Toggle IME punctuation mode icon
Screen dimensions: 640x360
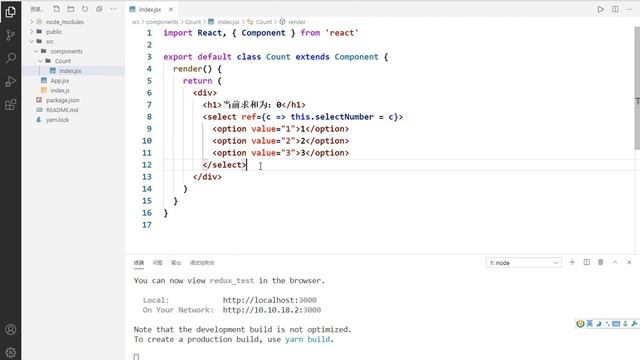[x=607, y=324]
